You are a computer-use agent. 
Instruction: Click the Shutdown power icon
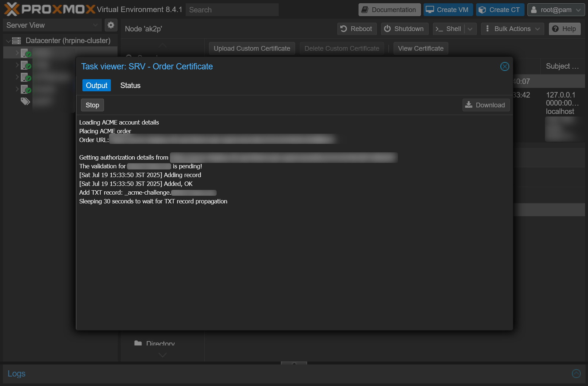(387, 29)
